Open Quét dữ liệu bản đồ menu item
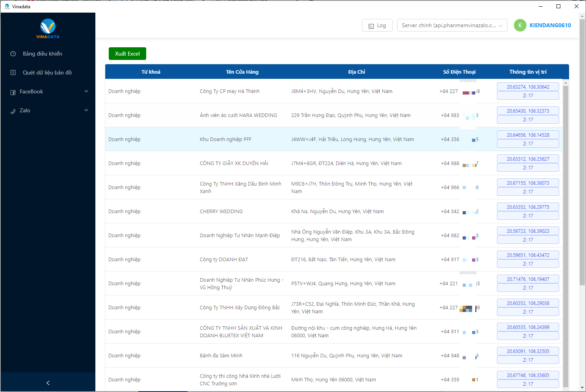586x392 pixels. coord(48,72)
